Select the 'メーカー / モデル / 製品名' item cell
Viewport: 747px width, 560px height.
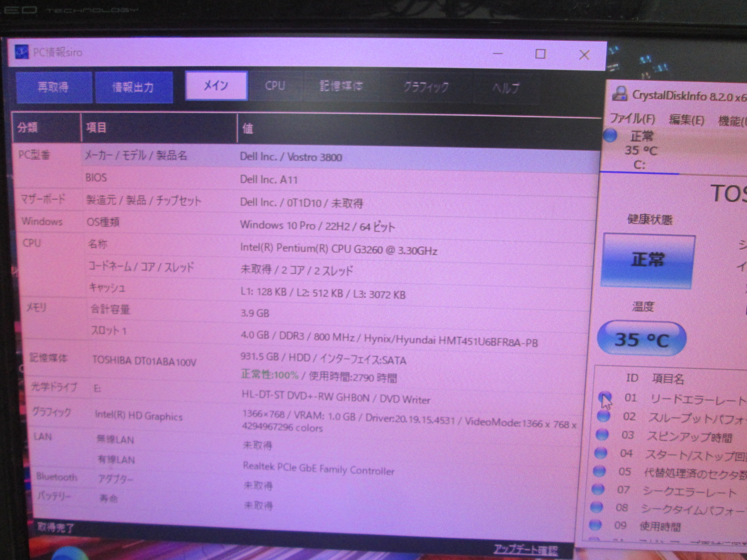[x=136, y=155]
